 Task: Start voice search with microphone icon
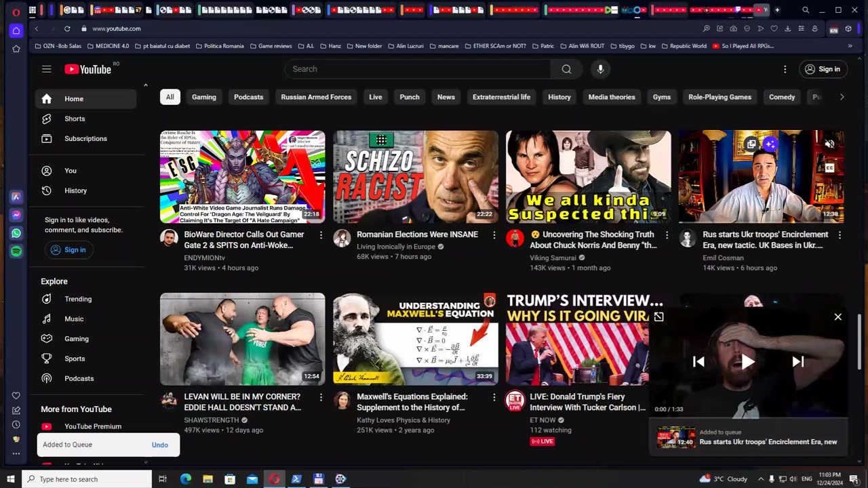pos(600,69)
